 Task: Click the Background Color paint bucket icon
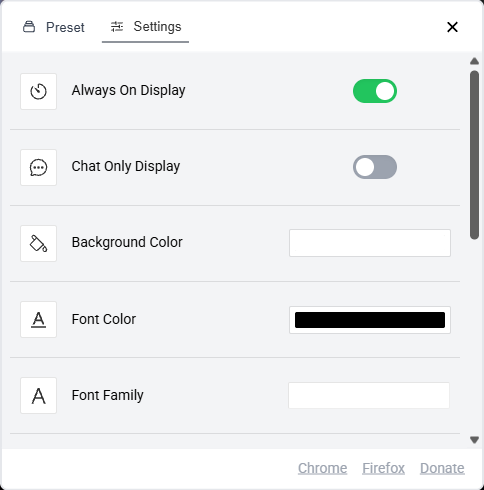point(38,243)
